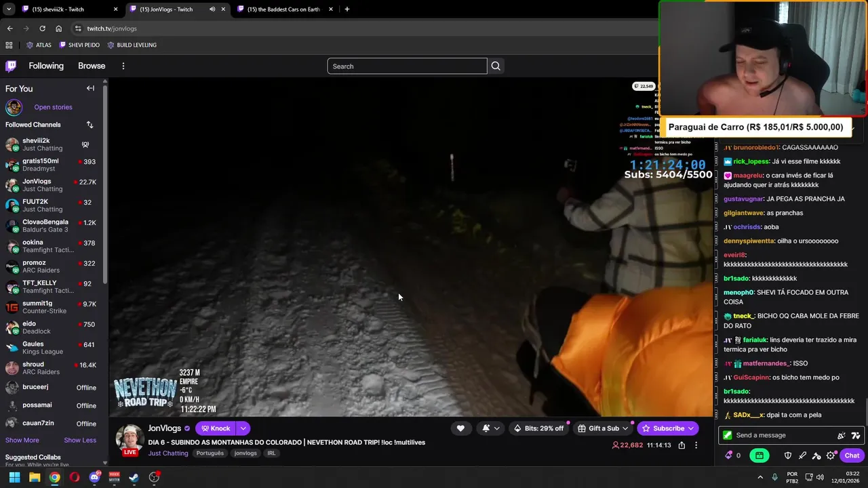868x488 pixels.
Task: Select the jonvlogs tag
Action: point(245,453)
